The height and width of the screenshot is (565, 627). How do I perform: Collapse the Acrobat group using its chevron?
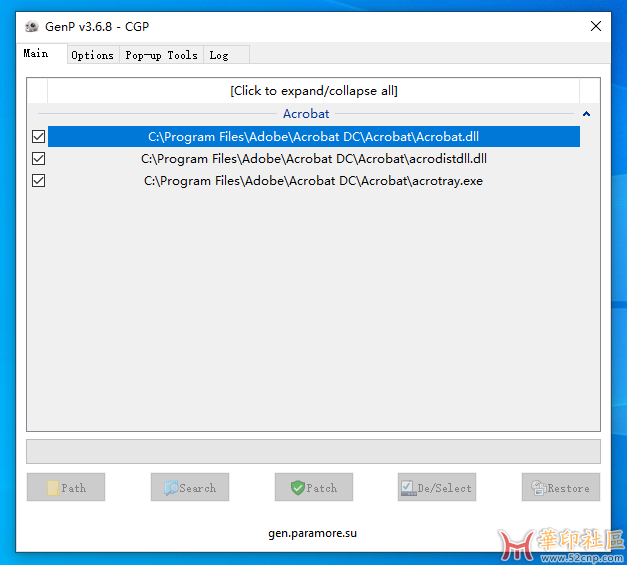click(x=586, y=114)
